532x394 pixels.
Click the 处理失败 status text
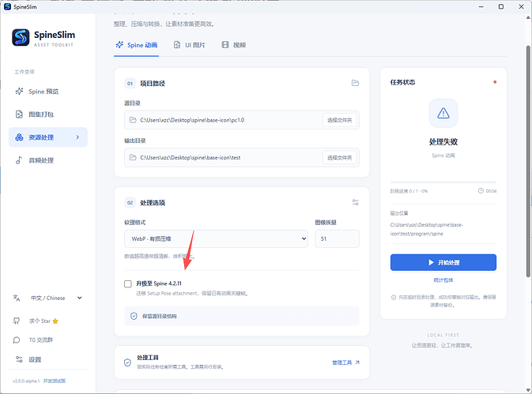point(443,141)
